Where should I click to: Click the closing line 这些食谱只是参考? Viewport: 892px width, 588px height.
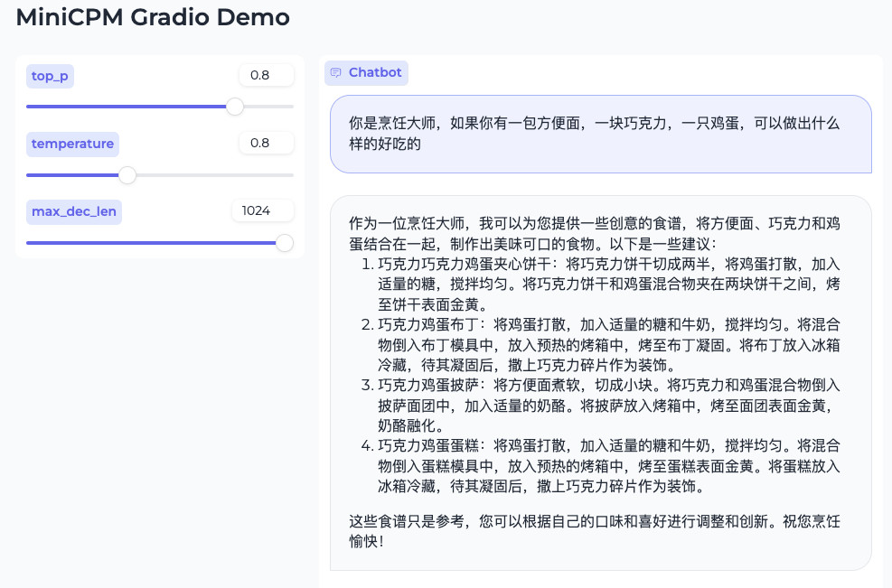pos(595,531)
